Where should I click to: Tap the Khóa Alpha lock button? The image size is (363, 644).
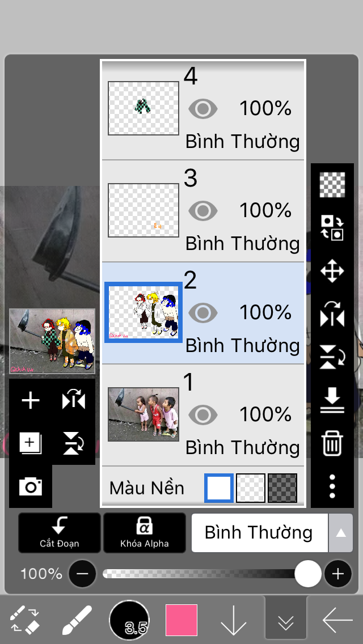tap(145, 533)
